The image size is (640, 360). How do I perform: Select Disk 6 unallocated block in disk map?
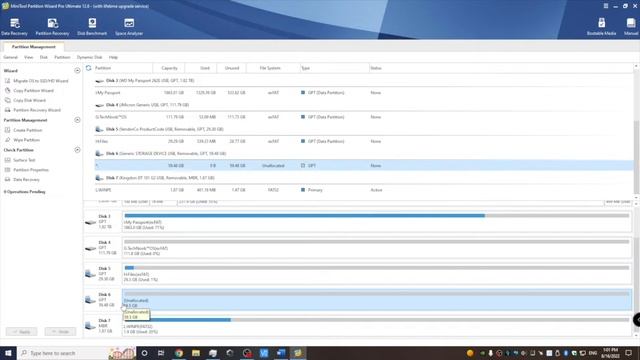click(x=377, y=300)
